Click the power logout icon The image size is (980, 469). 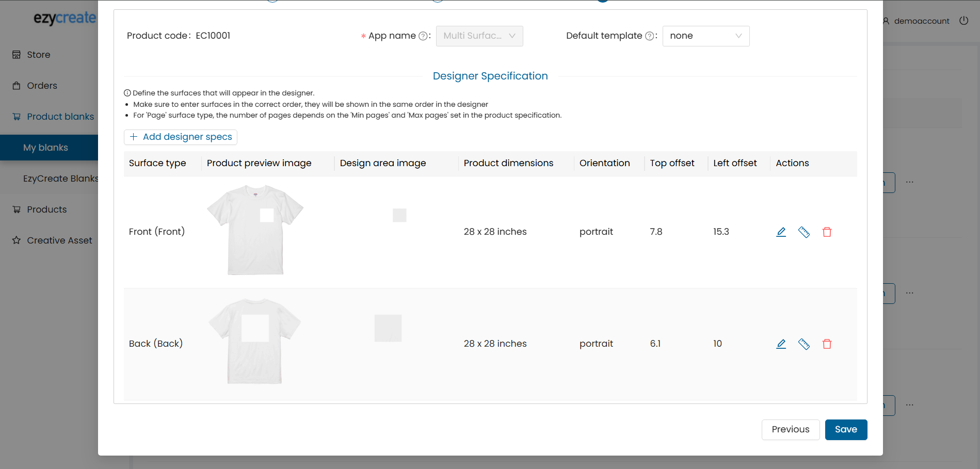pyautogui.click(x=963, y=21)
